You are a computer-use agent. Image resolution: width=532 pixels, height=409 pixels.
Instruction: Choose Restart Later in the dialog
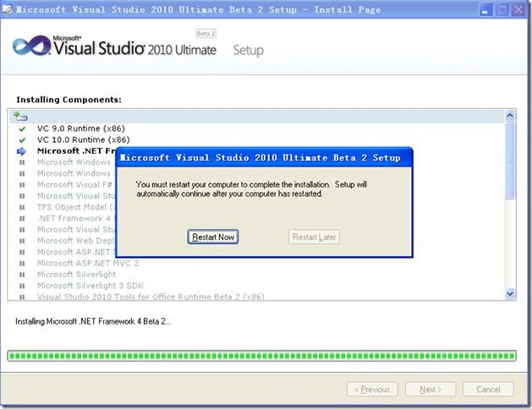pyautogui.click(x=314, y=237)
